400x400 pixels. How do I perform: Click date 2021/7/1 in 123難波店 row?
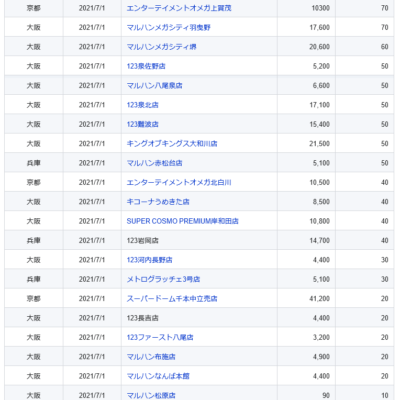(x=92, y=124)
